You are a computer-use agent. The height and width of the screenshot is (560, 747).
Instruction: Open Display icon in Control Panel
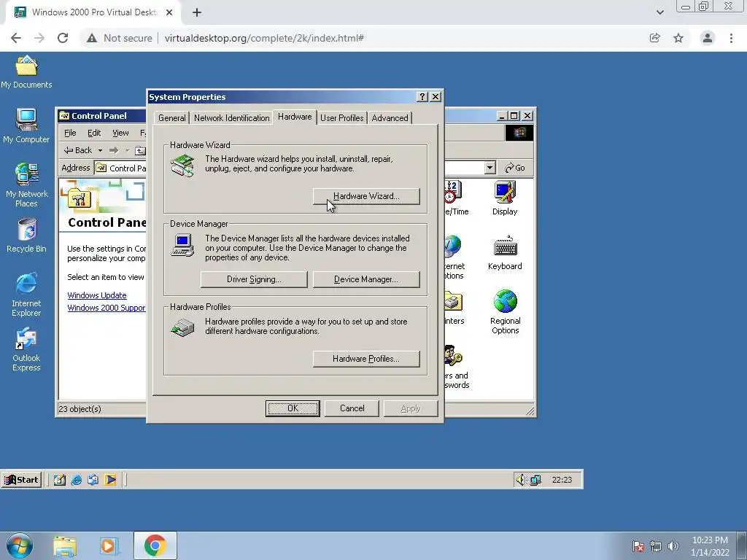pos(505,198)
